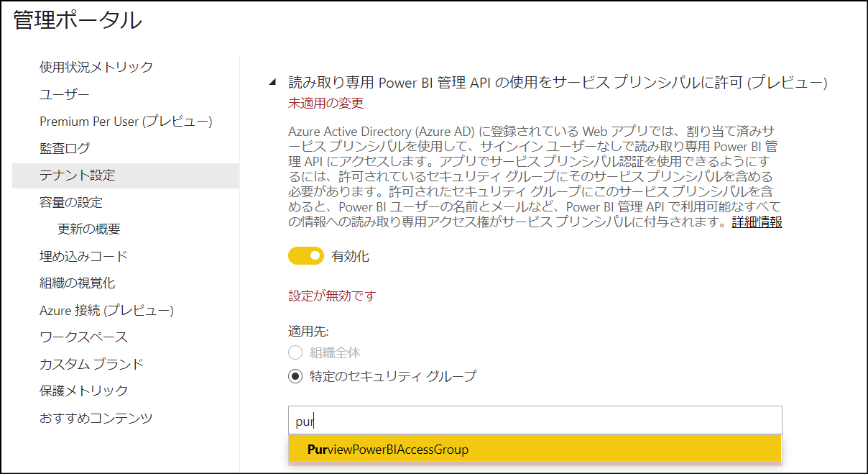
Task: Open Azure 接続 (プレビュー)
Action: click(x=106, y=310)
